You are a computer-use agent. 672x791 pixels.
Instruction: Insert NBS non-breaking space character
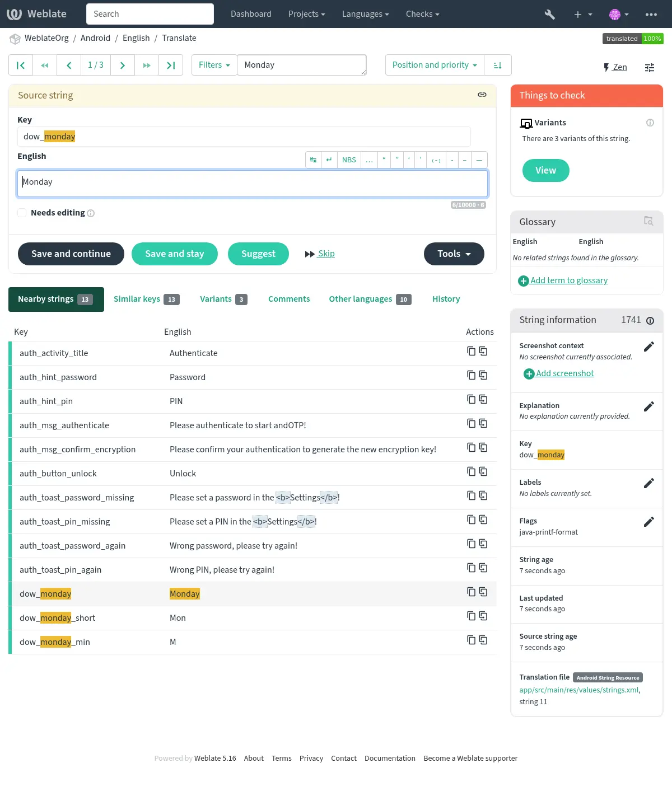tap(349, 160)
